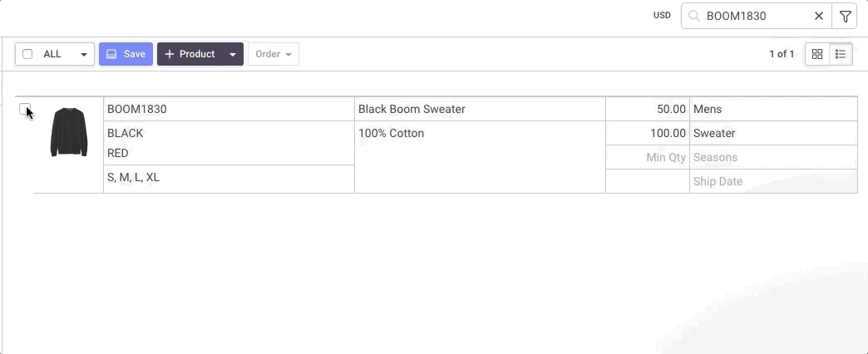Select the Min Qty field
The image size is (868, 354).
click(648, 157)
